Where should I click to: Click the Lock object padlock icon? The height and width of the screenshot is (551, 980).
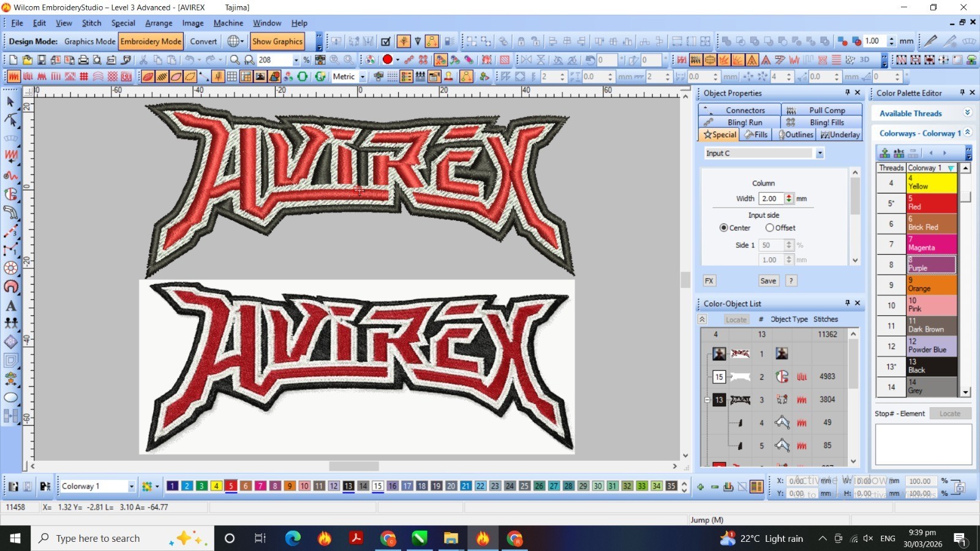coord(521,41)
